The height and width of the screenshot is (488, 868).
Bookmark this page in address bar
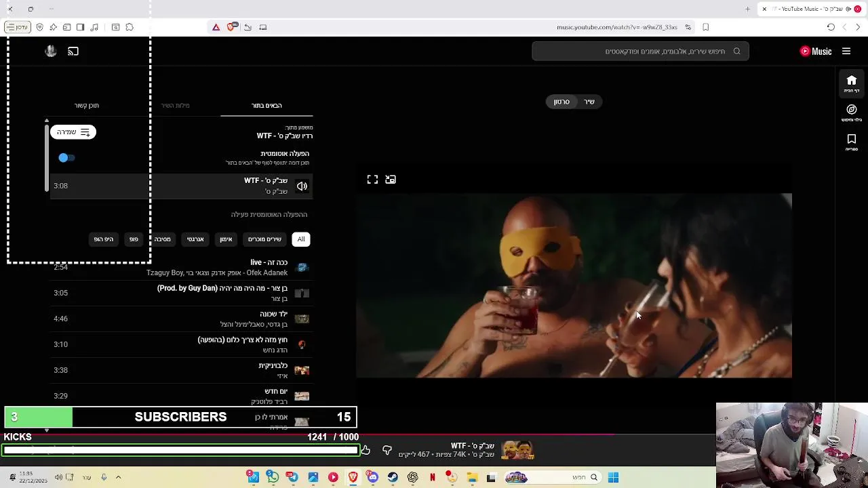(706, 27)
